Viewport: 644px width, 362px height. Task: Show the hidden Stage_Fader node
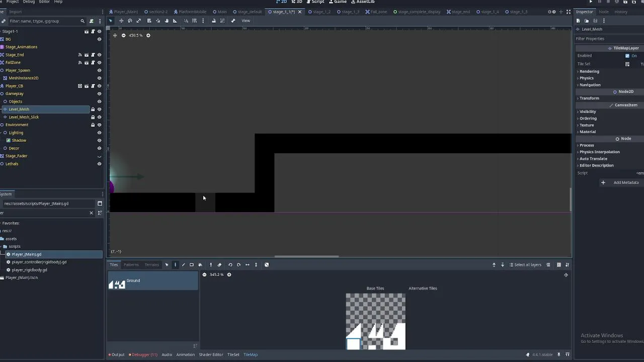[99, 156]
